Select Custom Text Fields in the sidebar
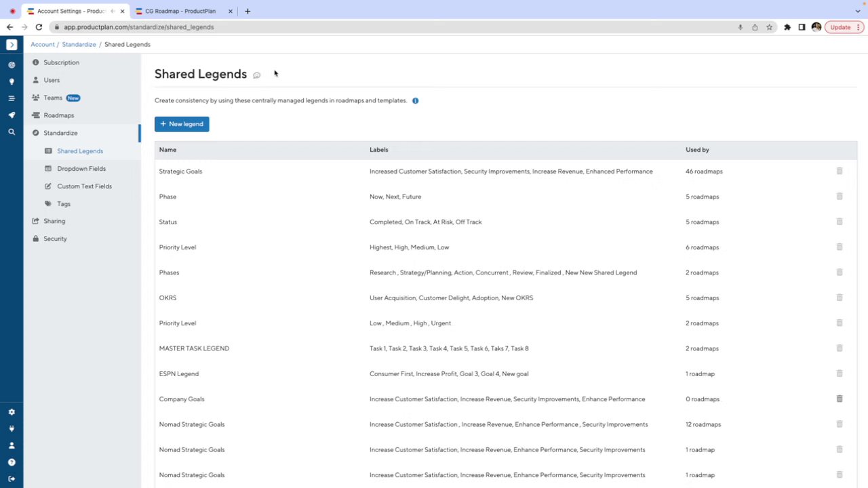 click(84, 186)
